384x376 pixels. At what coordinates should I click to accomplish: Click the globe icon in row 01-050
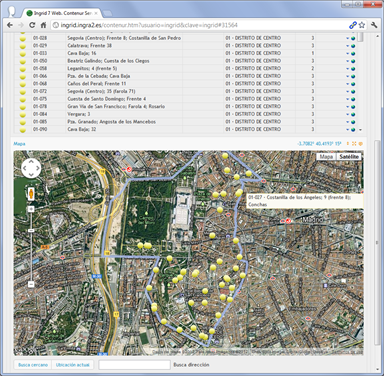tap(353, 61)
